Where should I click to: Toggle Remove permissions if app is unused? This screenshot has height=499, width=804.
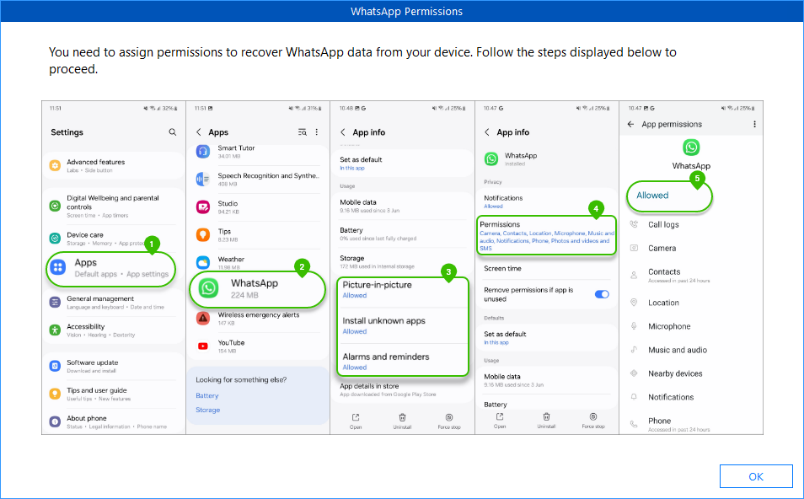[601, 294]
